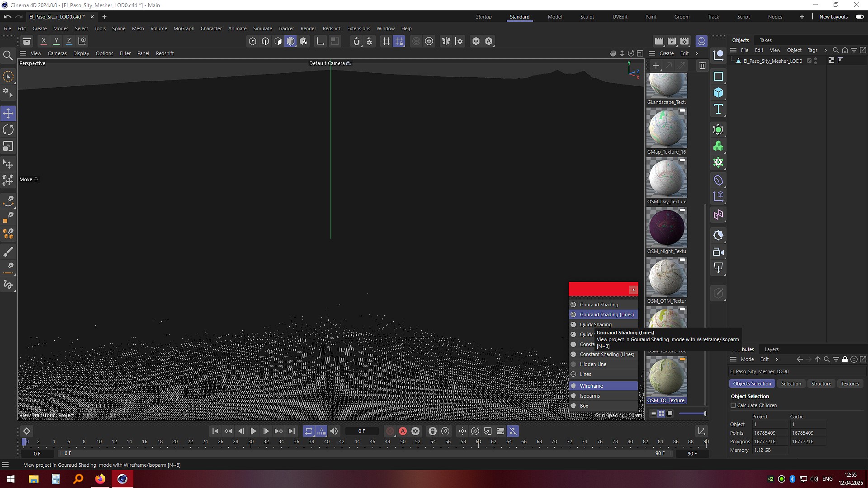Select the brush paint tool in left toolbar

8,252
